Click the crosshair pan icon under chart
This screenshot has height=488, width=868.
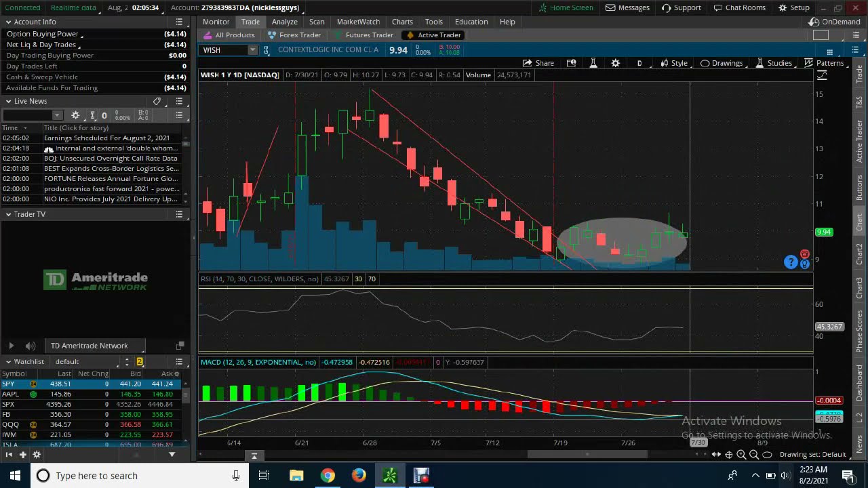tap(729, 455)
